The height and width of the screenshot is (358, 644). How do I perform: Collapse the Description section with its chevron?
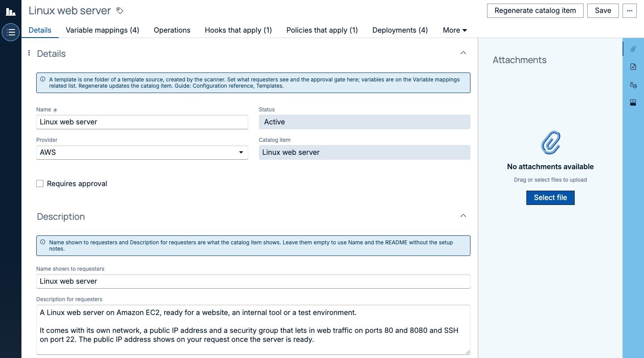point(463,216)
